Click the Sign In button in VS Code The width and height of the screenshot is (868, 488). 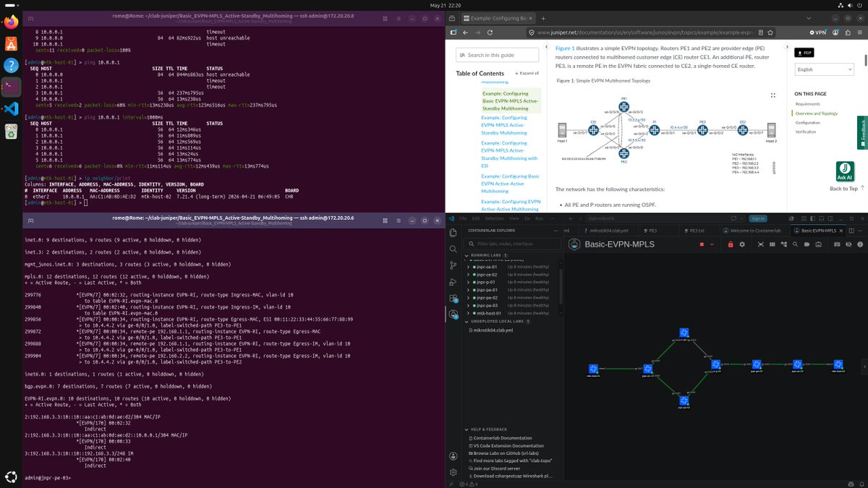coord(758,218)
